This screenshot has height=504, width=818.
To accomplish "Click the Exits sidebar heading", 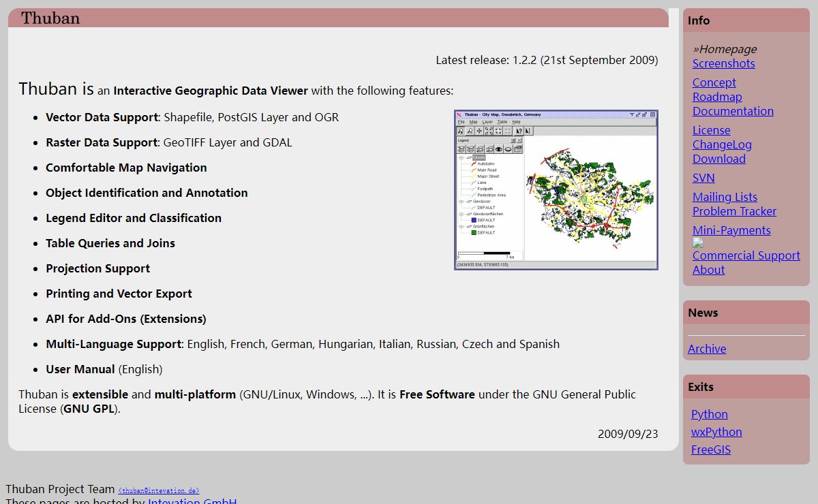I will 701,387.
